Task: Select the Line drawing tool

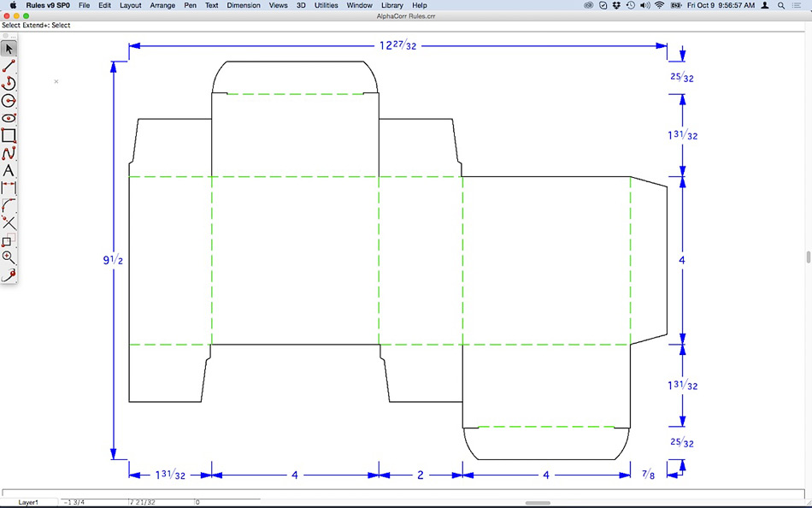Action: 9,66
